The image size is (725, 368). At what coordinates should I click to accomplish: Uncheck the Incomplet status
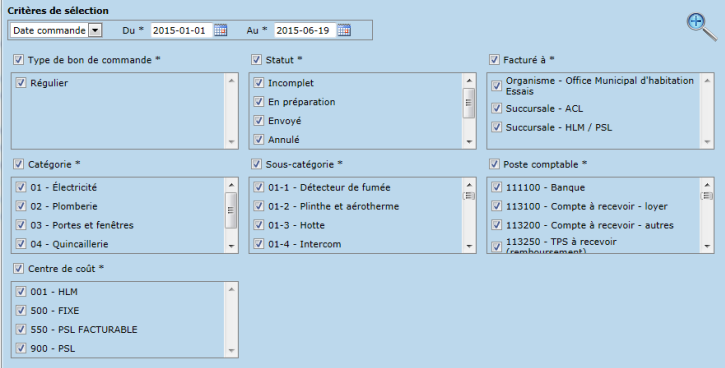tap(258, 83)
